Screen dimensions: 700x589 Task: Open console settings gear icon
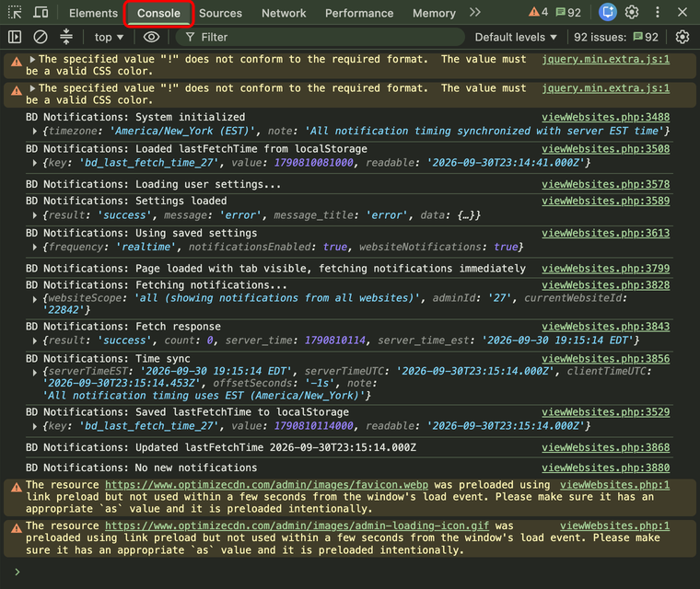(x=682, y=37)
